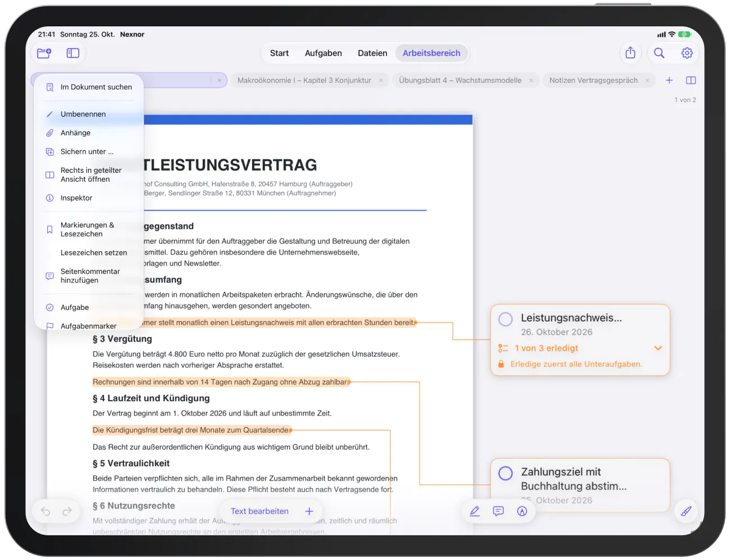Switch to the Dateien tab
The width and height of the screenshot is (730, 560).
tap(372, 53)
